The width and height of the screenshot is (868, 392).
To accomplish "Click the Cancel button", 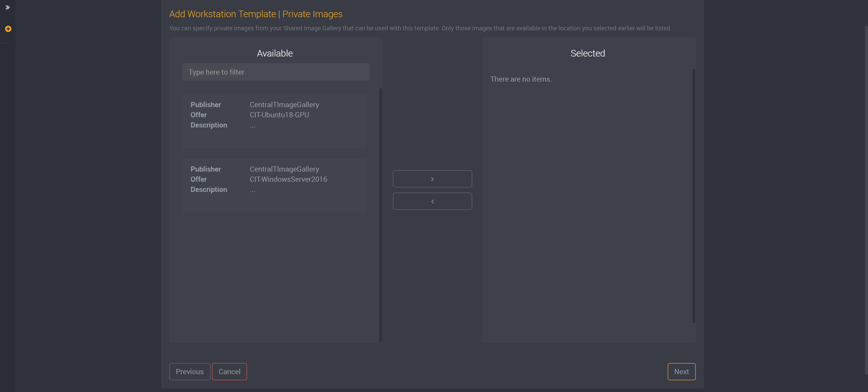I will coord(229,371).
